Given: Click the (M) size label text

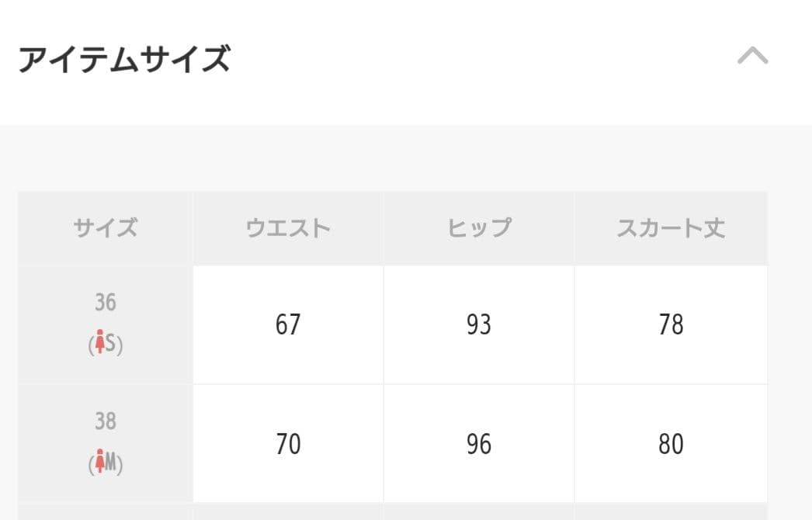Looking at the screenshot, I should 113,464.
